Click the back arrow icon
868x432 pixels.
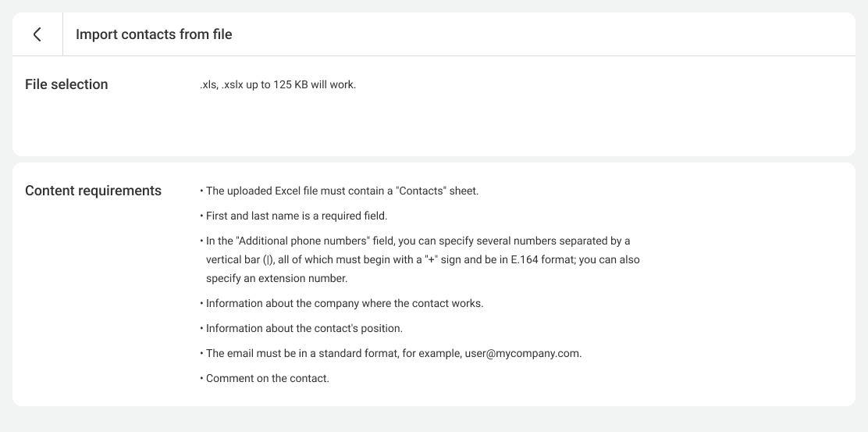[x=37, y=34]
